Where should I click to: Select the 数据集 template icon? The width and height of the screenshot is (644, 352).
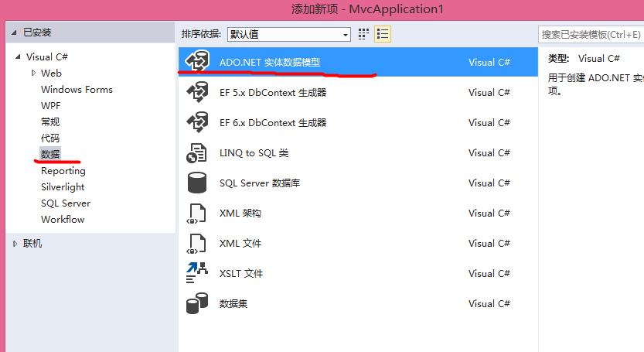(197, 303)
